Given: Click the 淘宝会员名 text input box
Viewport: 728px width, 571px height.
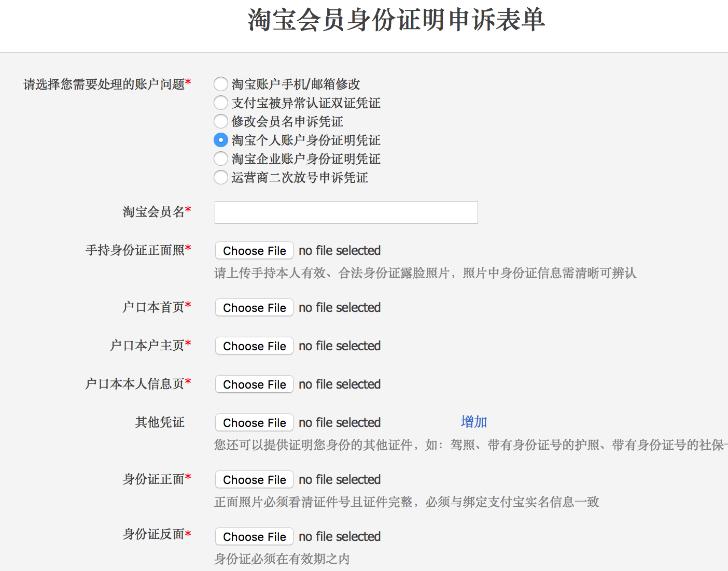Looking at the screenshot, I should 346,212.
